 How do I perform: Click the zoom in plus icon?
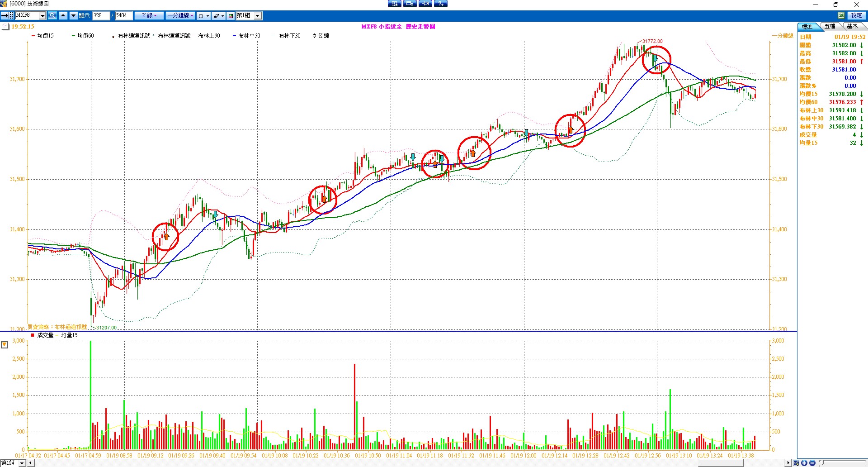point(804,463)
